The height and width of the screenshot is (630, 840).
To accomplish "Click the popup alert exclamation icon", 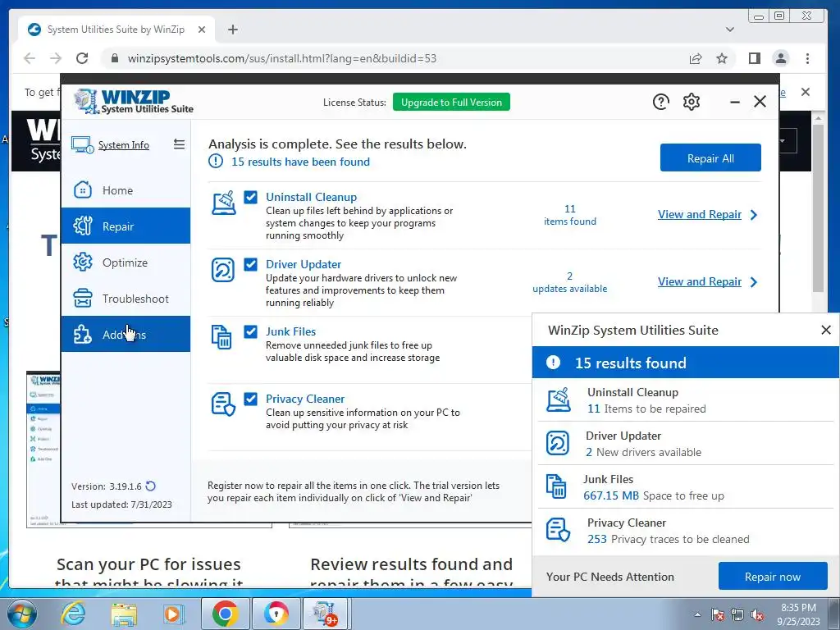I will tap(553, 363).
